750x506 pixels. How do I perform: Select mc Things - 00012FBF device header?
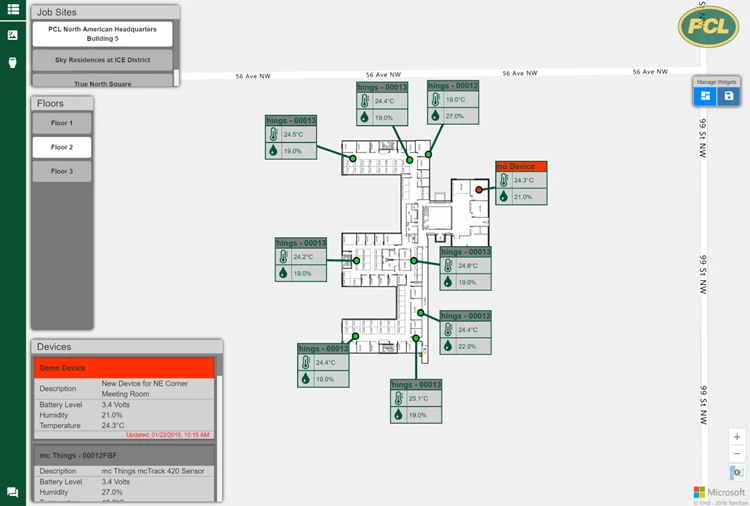coord(124,455)
